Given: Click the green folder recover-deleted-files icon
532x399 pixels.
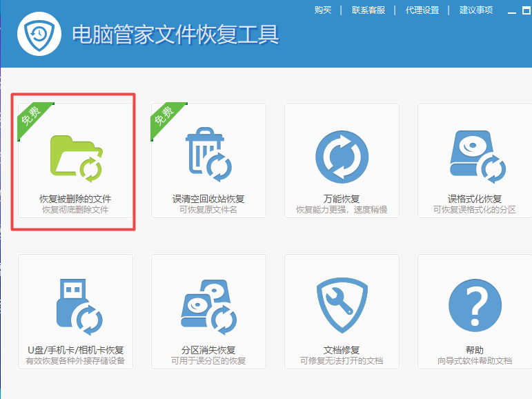Looking at the screenshot, I should click(x=77, y=159).
